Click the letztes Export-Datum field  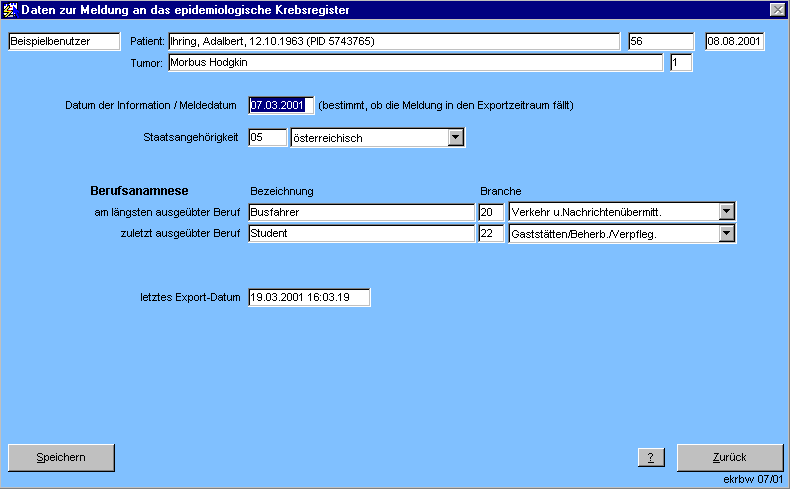pyautogui.click(x=309, y=297)
